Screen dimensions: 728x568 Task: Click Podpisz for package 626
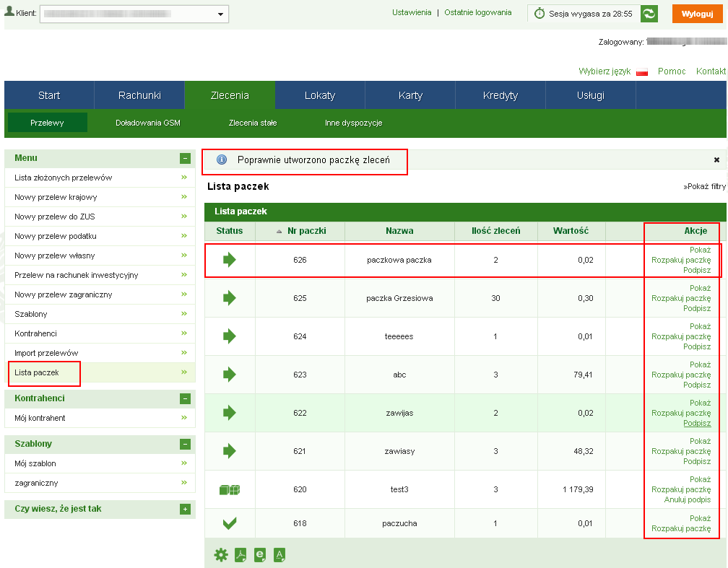pos(697,270)
